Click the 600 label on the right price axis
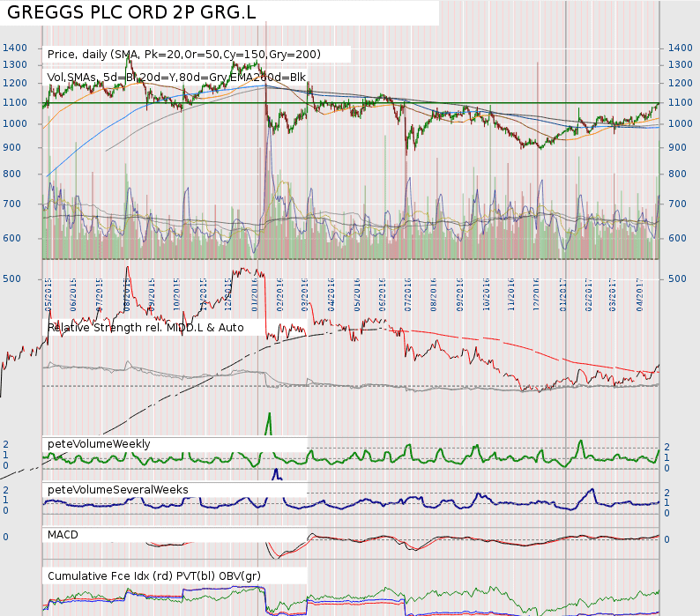The height and width of the screenshot is (616, 700). point(677,238)
